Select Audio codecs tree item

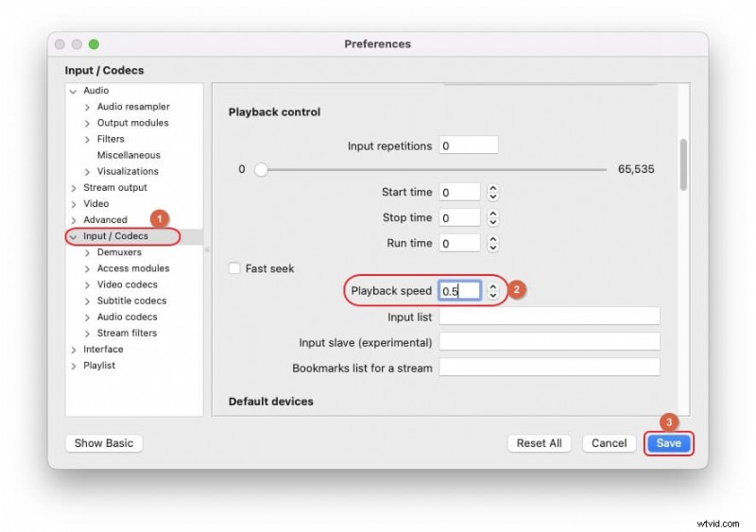pos(128,317)
